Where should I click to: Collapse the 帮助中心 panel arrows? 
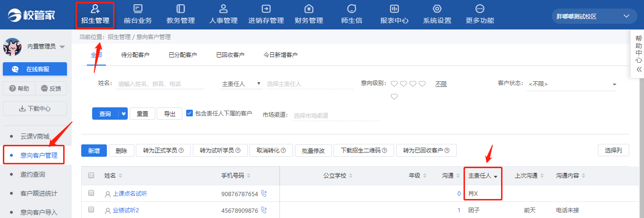tap(639, 69)
